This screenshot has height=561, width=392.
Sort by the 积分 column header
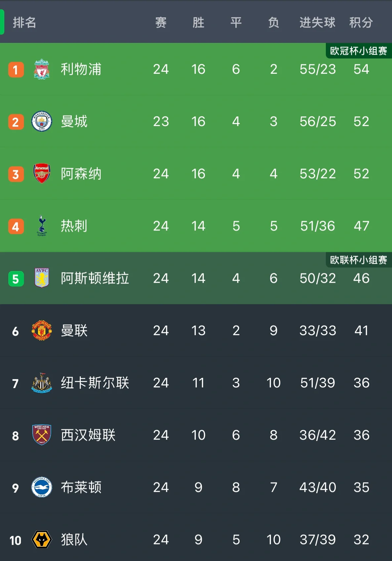click(361, 23)
